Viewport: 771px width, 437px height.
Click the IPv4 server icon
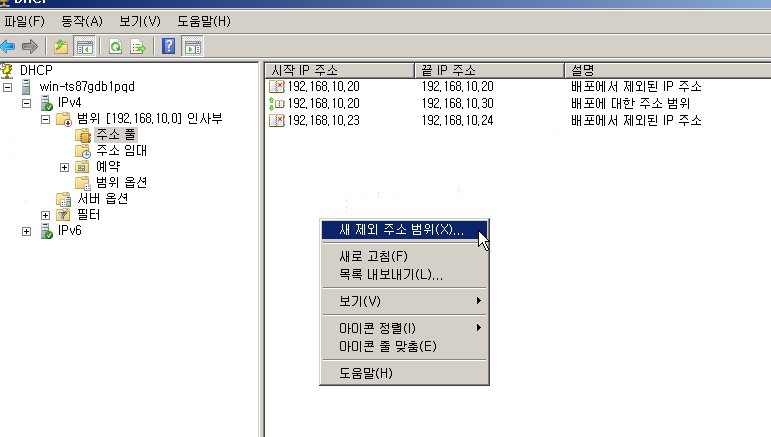click(47, 103)
